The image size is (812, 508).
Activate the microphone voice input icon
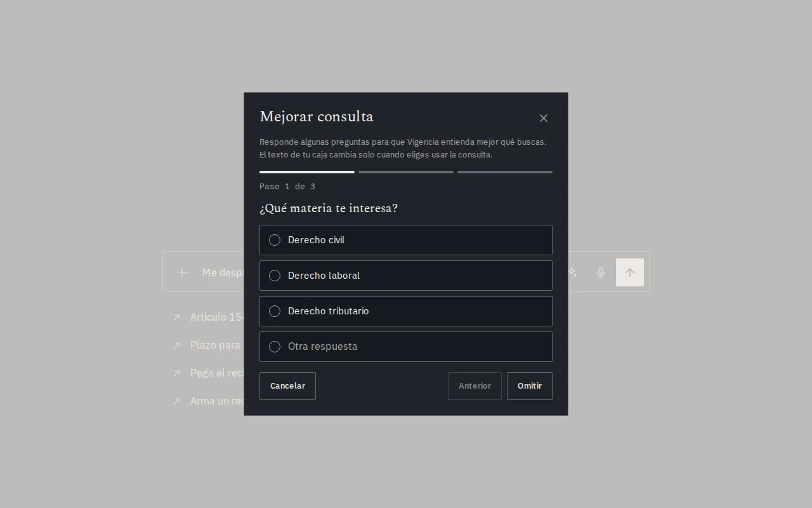coord(601,272)
